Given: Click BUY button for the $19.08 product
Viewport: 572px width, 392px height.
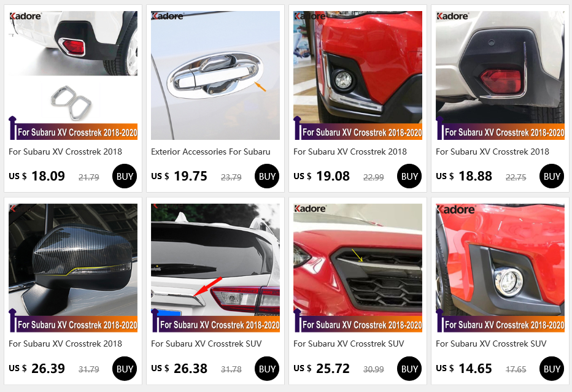Looking at the screenshot, I should click(x=409, y=176).
